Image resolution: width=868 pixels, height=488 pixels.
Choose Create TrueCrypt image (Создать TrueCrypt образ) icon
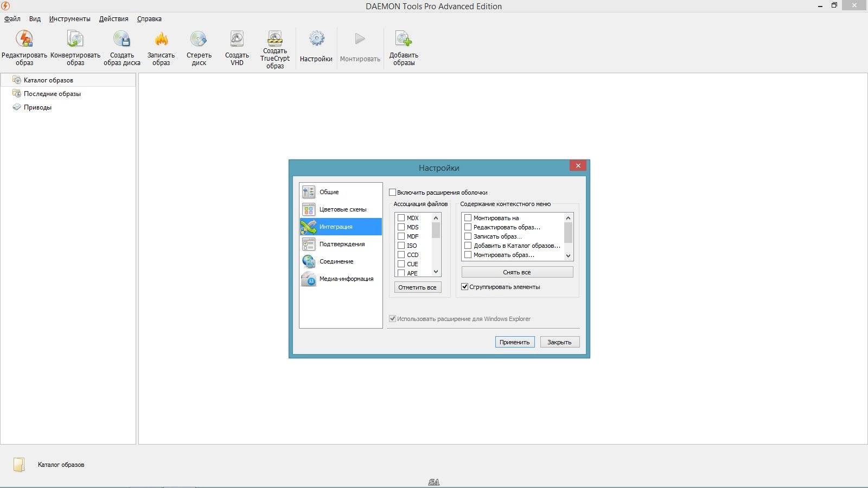(275, 37)
